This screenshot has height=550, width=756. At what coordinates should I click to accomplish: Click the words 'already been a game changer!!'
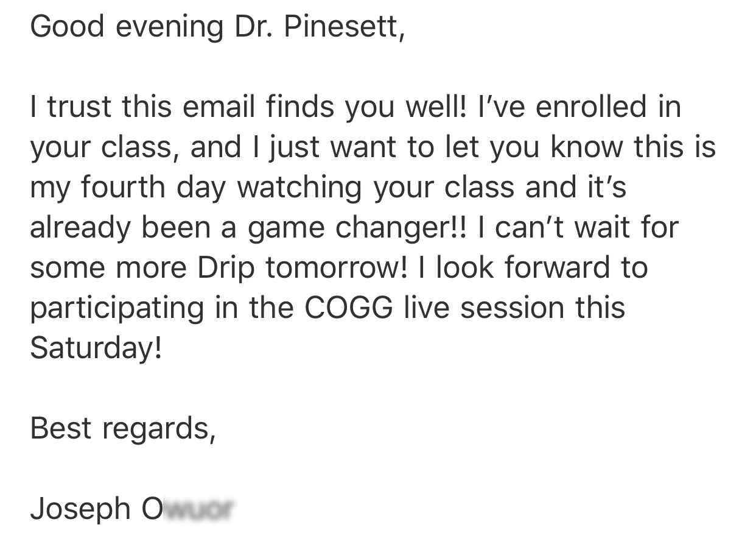[248, 228]
